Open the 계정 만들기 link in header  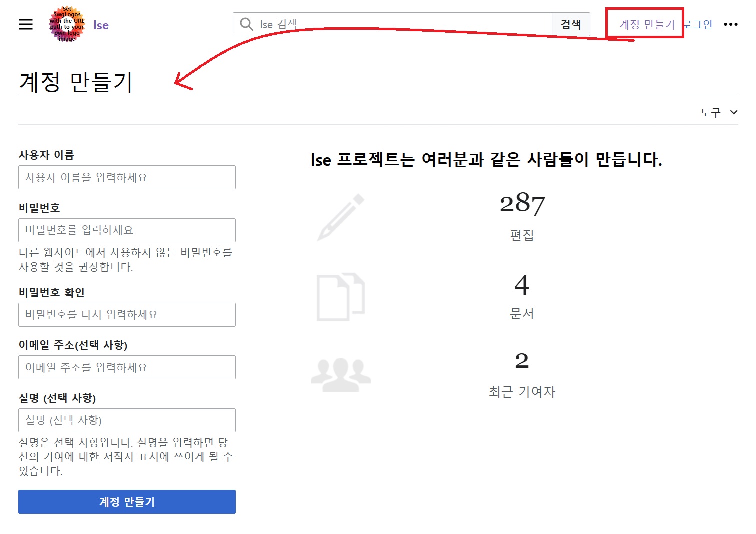point(647,24)
